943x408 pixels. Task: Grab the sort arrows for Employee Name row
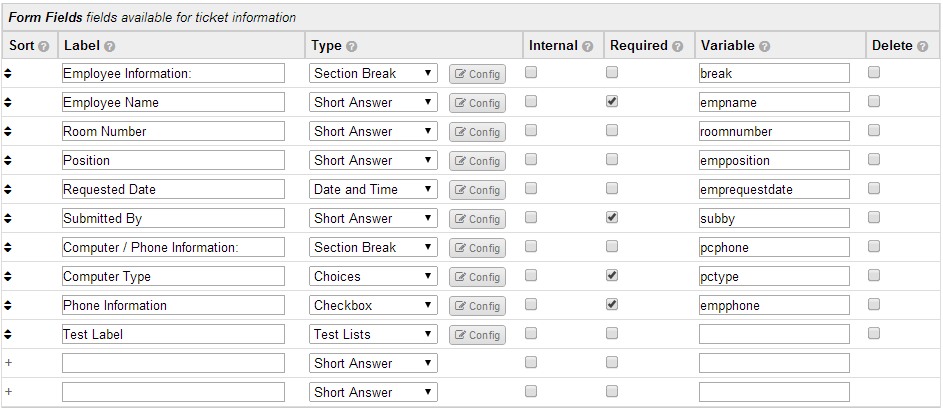(x=8, y=102)
